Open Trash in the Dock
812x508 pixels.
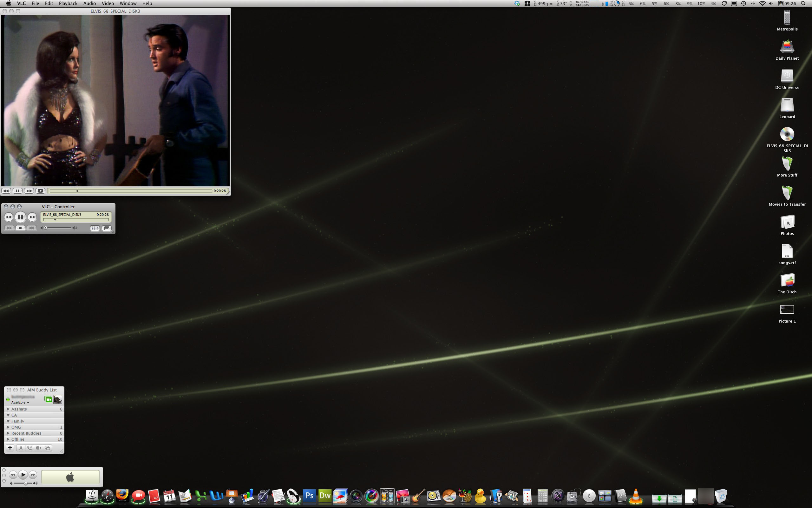coord(721,496)
